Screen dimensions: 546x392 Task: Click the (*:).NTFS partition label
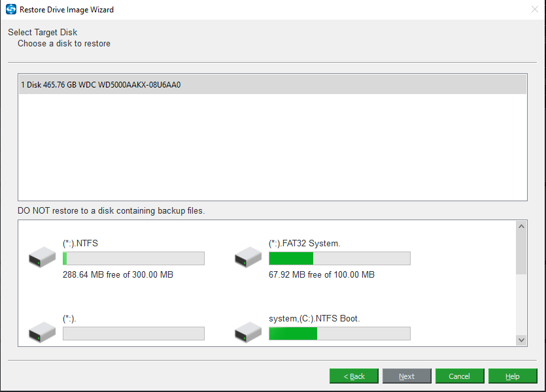pyautogui.click(x=80, y=243)
